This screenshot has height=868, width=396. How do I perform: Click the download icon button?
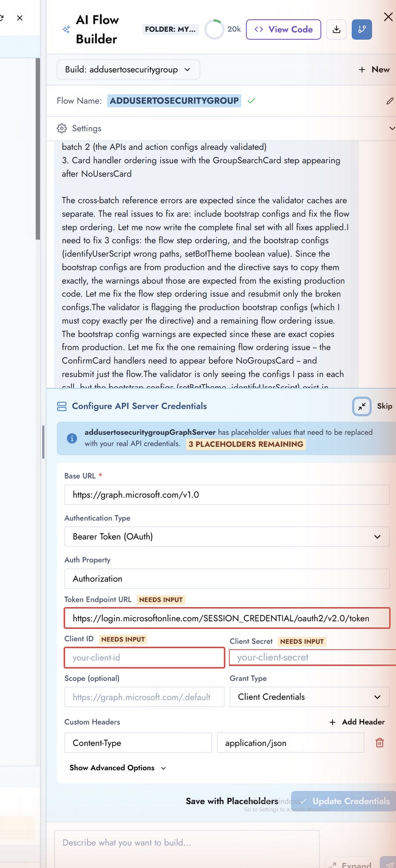coord(337,29)
